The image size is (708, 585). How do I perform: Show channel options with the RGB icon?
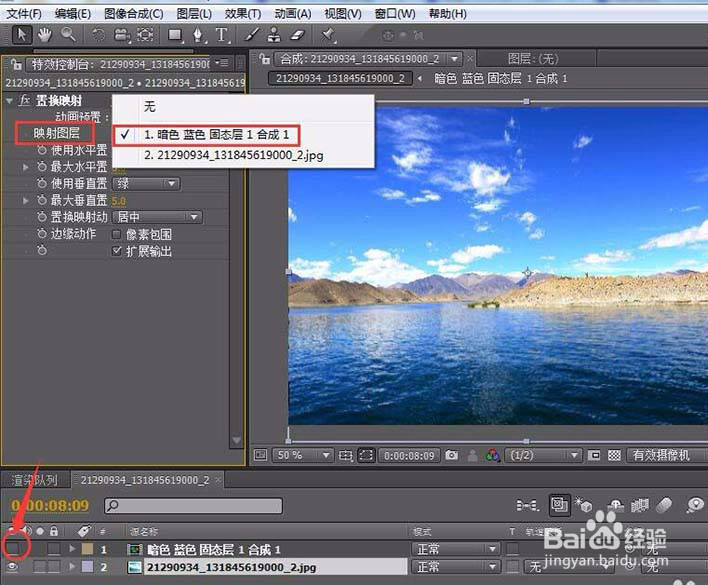pyautogui.click(x=492, y=455)
